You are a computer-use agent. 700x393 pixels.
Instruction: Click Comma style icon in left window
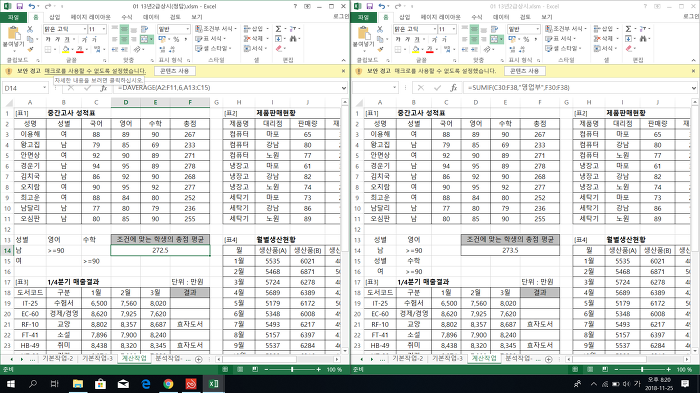pos(185,39)
